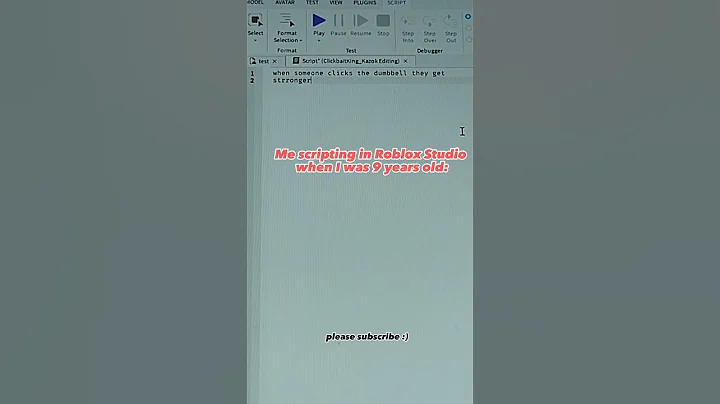This screenshot has width=720, height=404.
Task: Click the Step Into debugger icon
Action: click(408, 22)
